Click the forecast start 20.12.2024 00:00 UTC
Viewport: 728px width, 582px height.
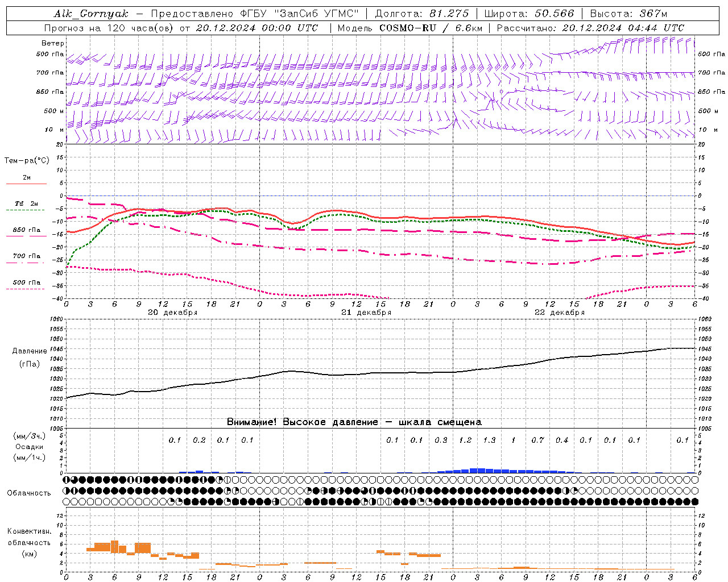(257, 28)
